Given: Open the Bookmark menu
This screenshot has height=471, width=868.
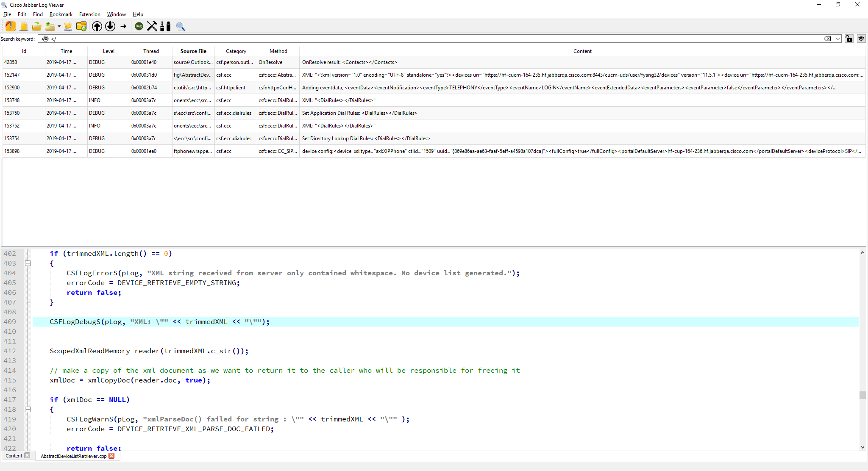Looking at the screenshot, I should [x=61, y=14].
